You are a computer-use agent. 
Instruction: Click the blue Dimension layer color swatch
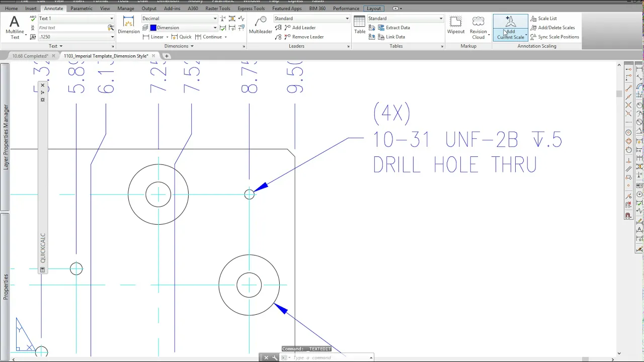pos(153,28)
